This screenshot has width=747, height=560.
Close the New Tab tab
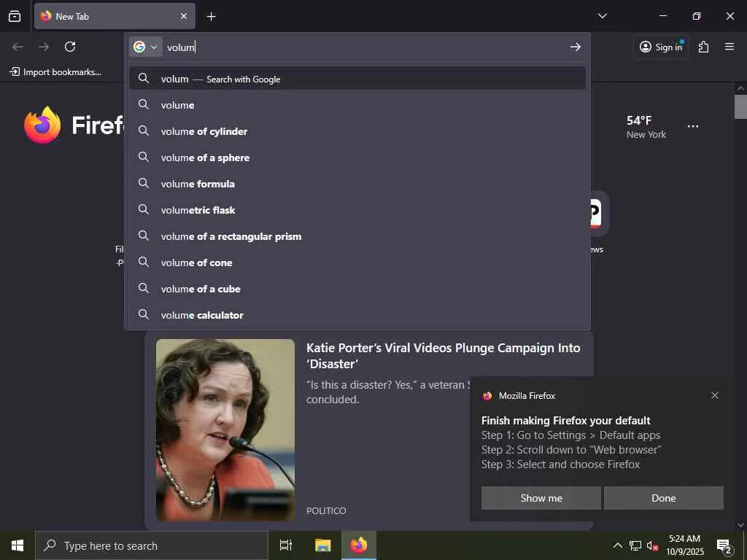(x=184, y=16)
